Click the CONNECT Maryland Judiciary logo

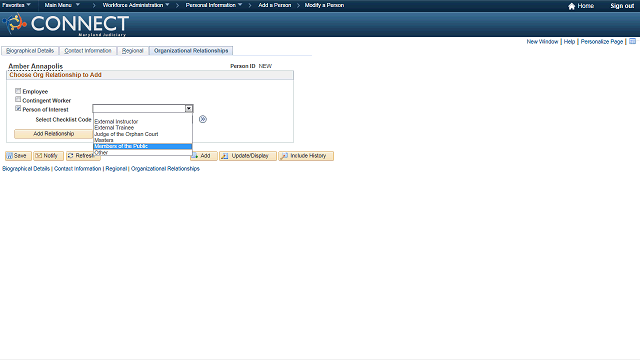(x=65, y=24)
